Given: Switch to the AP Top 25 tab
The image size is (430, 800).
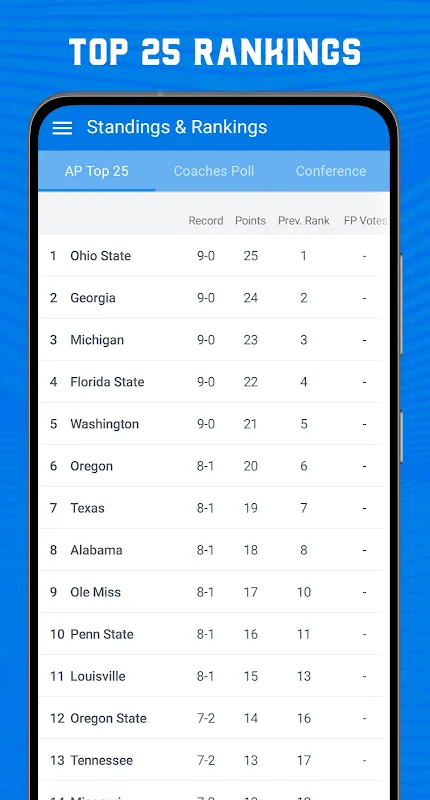Looking at the screenshot, I should tap(96, 171).
